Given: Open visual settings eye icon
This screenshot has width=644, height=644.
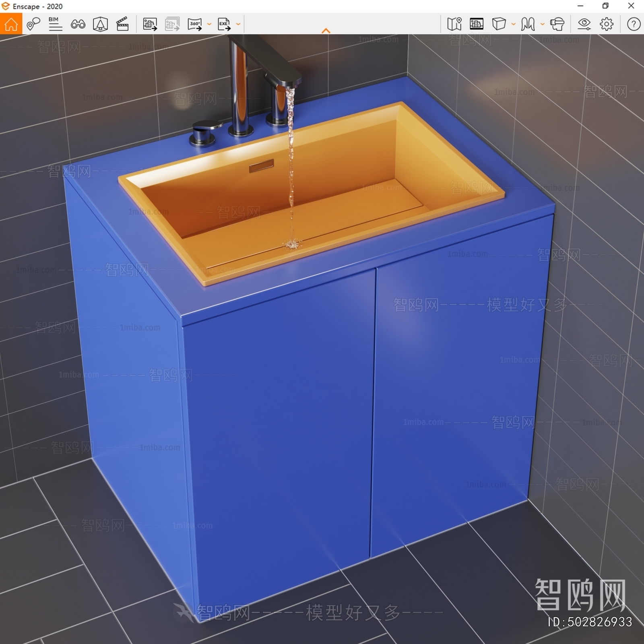Looking at the screenshot, I should coord(584,24).
